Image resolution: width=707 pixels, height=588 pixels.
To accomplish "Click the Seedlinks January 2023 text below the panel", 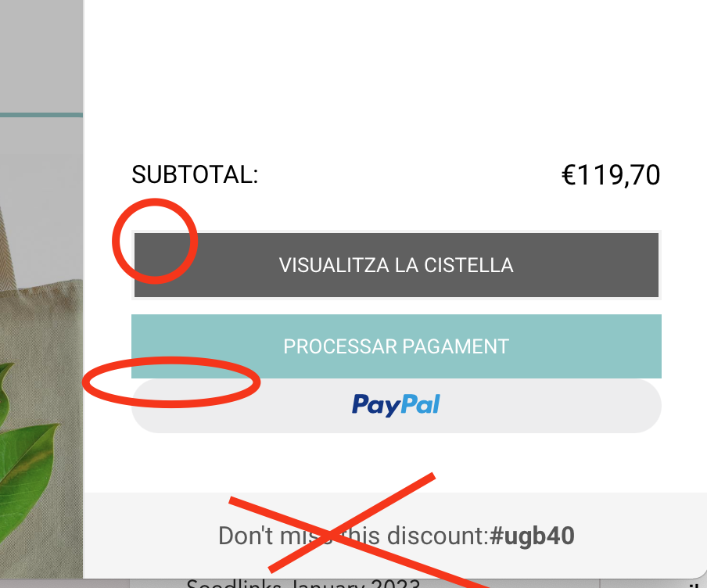I will 303,583.
